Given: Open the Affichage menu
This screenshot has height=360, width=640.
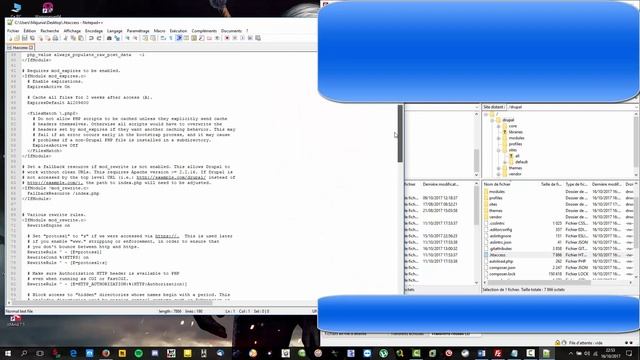Looking at the screenshot, I should click(x=72, y=31).
